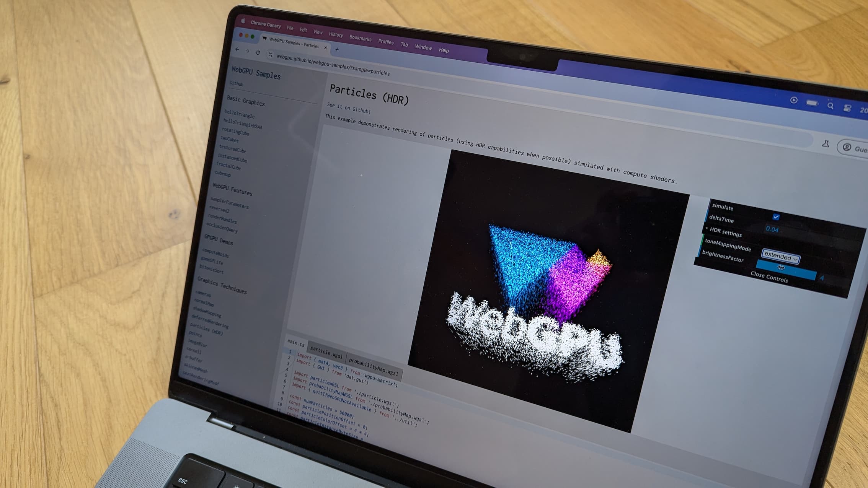Click the new tab icon
This screenshot has width=868, height=488.
click(x=337, y=48)
